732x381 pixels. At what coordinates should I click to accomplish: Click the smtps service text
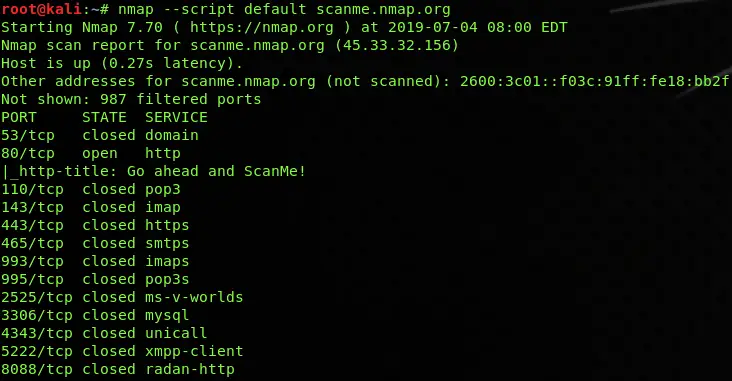(167, 243)
